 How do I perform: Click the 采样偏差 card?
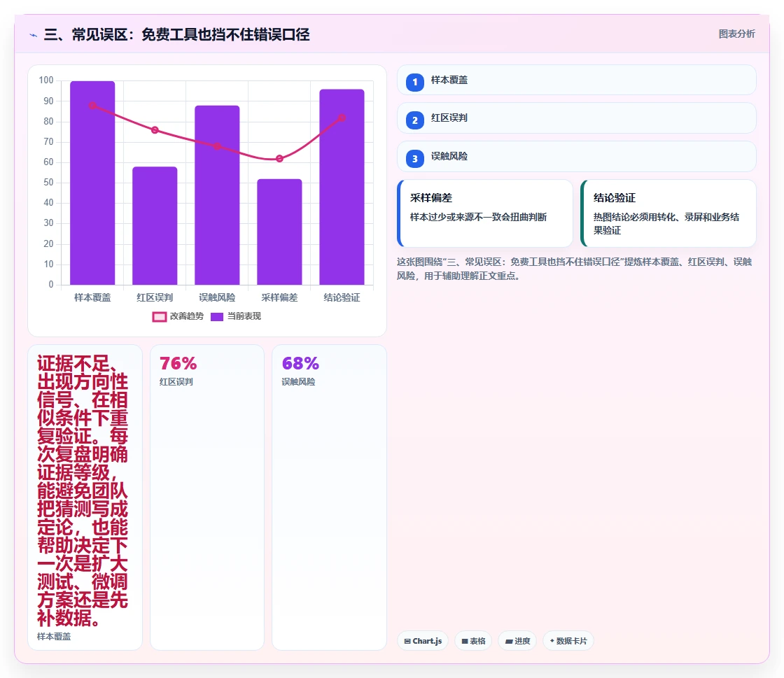pos(485,213)
